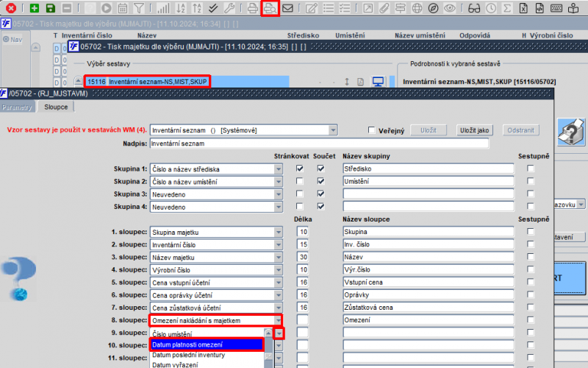The height and width of the screenshot is (368, 588).
Task: Click the Nadpis input field
Action: click(319, 144)
